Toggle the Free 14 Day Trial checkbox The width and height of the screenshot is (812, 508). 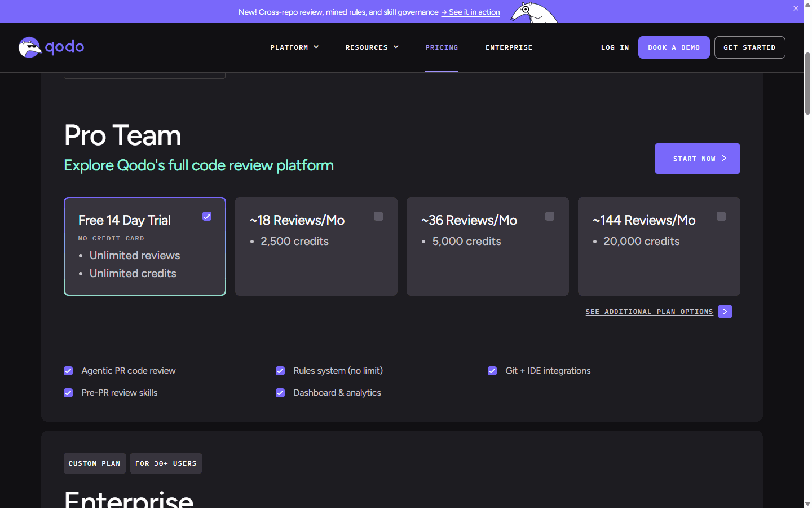[207, 216]
